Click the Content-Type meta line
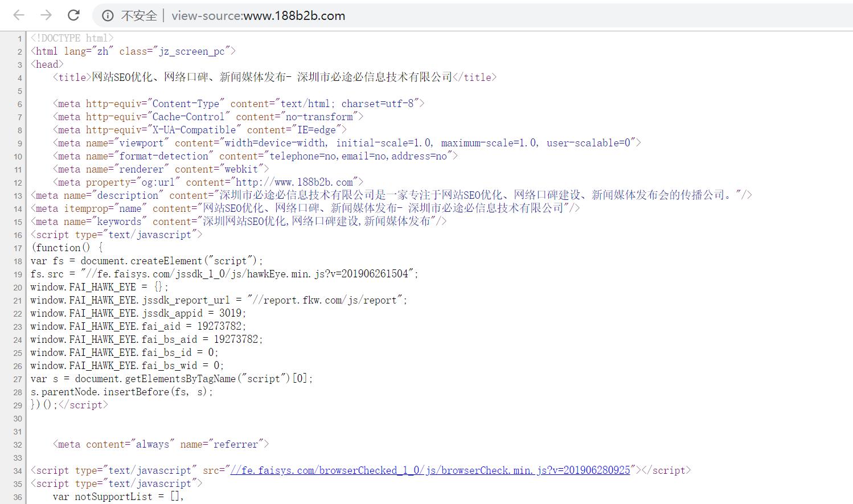The width and height of the screenshot is (853, 504). [239, 104]
